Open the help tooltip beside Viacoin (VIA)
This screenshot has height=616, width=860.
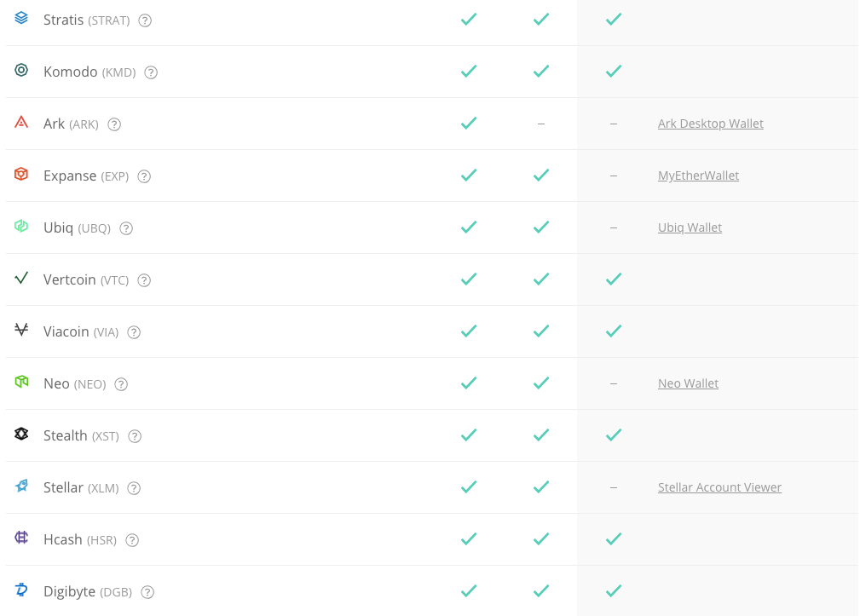point(134,332)
